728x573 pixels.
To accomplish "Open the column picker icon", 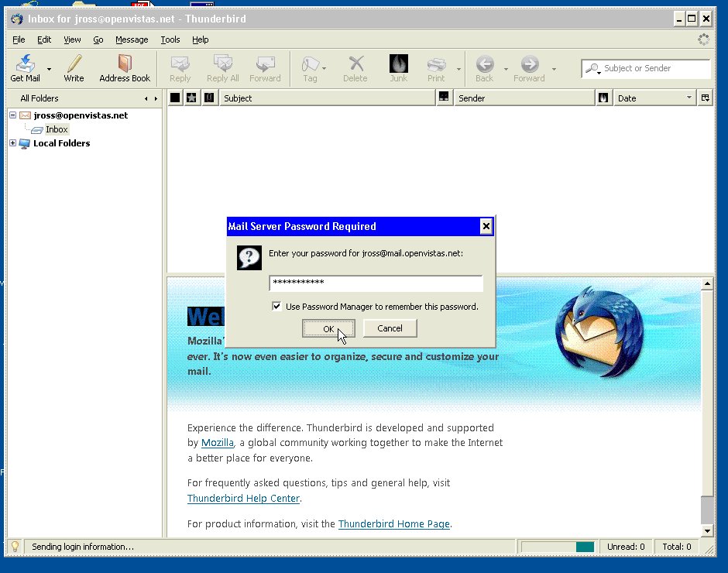I will point(706,98).
